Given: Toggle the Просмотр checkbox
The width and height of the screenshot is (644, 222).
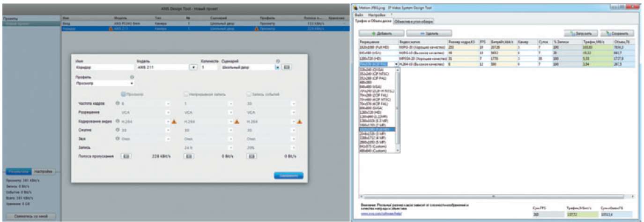Looking at the screenshot, I should click(124, 94).
